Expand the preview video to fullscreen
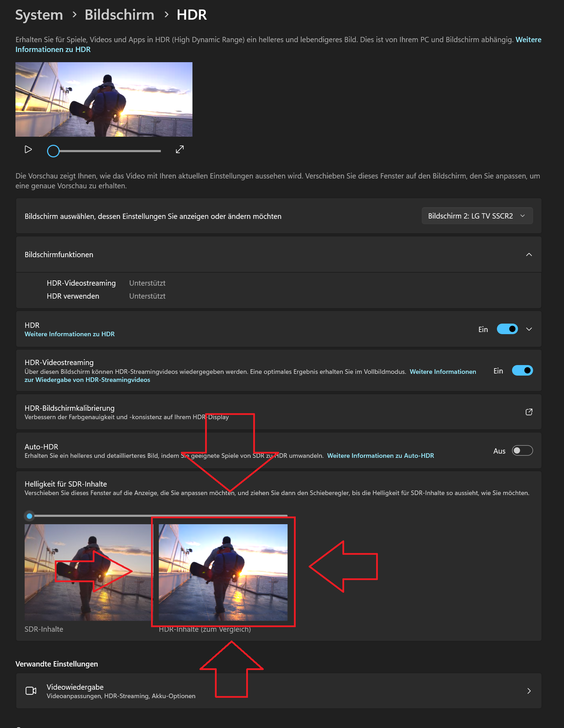This screenshot has height=728, width=564. point(179,149)
